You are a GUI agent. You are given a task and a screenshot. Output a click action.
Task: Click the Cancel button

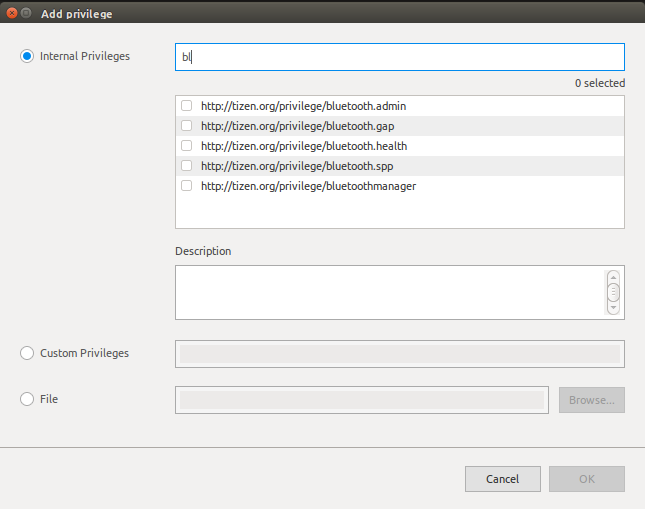(502, 479)
